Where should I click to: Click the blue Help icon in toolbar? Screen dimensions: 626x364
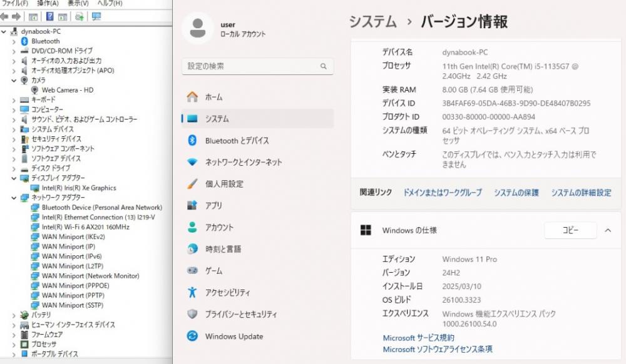tap(49, 17)
